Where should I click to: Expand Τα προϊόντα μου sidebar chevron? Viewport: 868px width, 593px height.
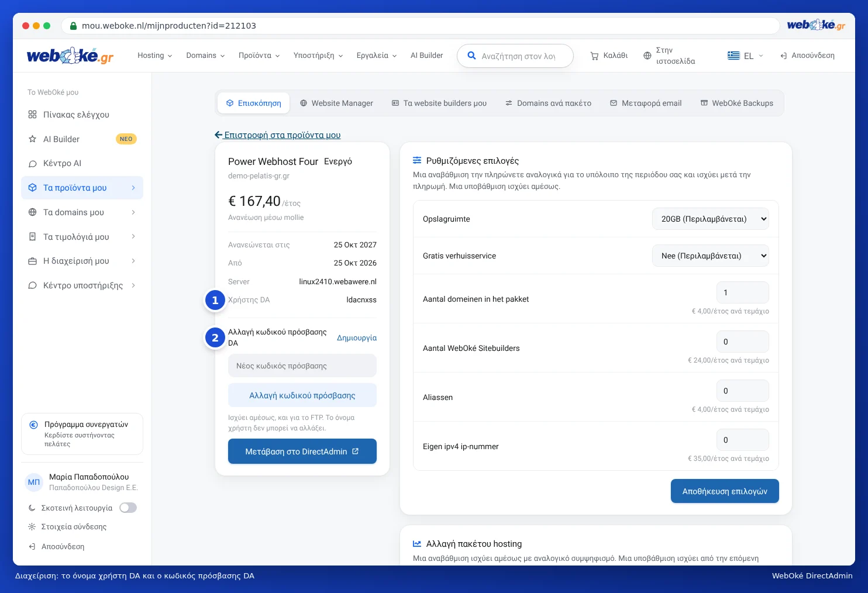pos(133,188)
